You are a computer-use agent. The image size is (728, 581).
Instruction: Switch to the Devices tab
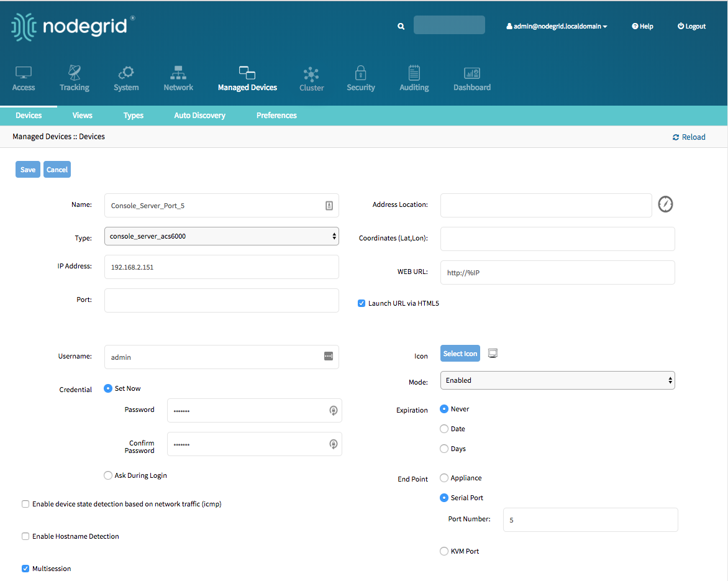29,115
